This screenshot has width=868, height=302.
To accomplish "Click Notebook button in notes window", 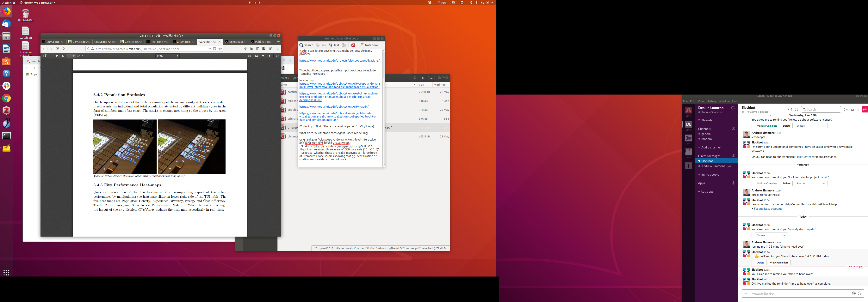I will pos(369,45).
